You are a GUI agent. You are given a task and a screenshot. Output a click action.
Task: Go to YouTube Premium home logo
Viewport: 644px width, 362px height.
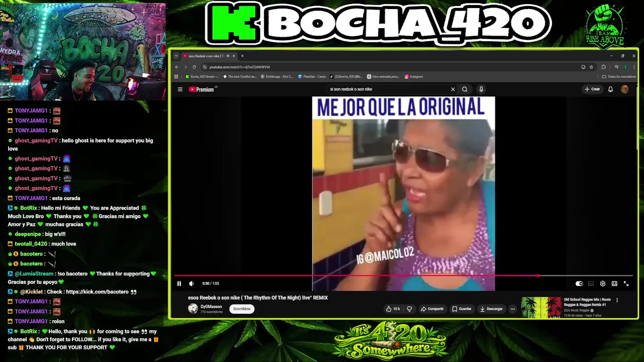coord(201,89)
